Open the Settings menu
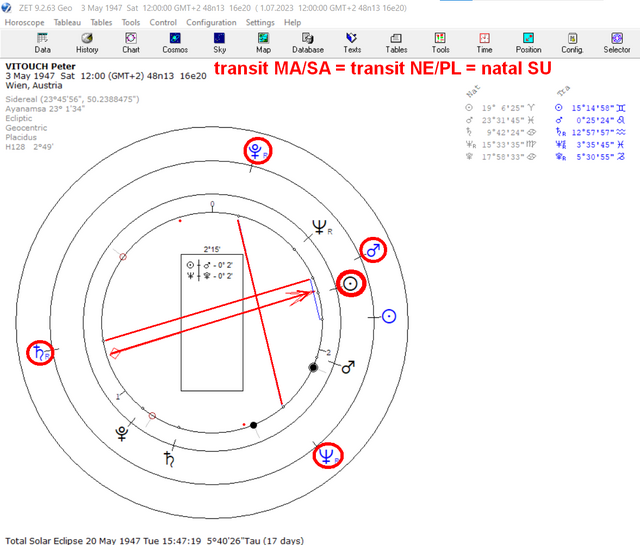Screen dimensions: 640x545 click(260, 22)
